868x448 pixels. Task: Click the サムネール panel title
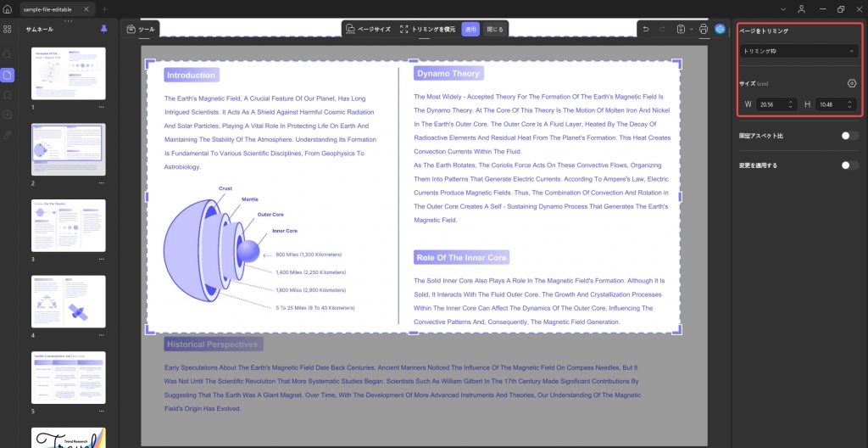click(39, 30)
